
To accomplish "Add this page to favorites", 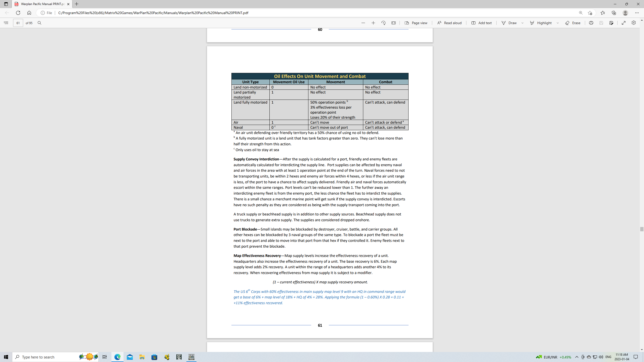I will click(590, 13).
